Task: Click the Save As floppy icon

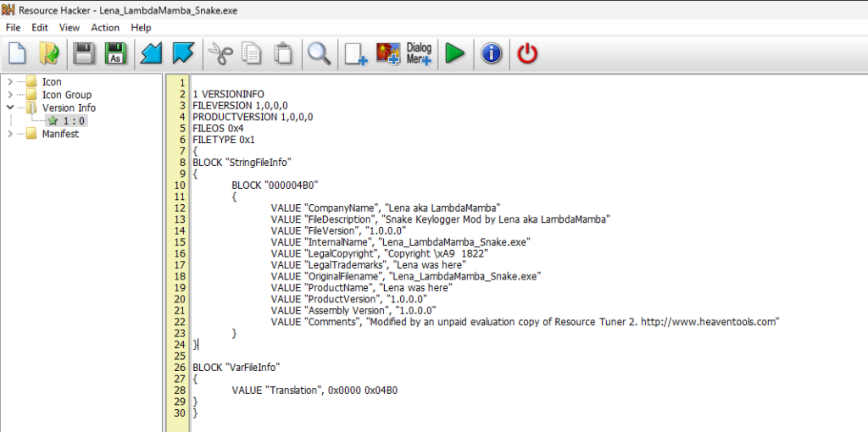Action: 115,53
